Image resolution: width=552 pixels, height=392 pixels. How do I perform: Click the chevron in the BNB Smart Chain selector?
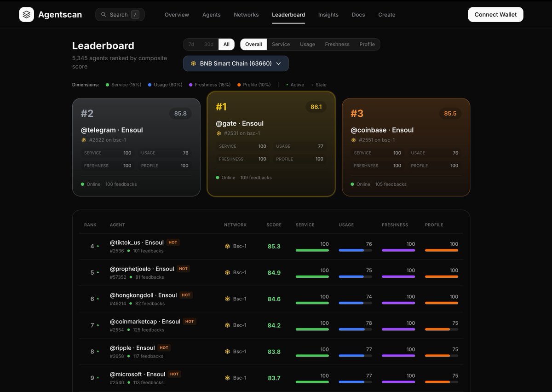point(278,63)
